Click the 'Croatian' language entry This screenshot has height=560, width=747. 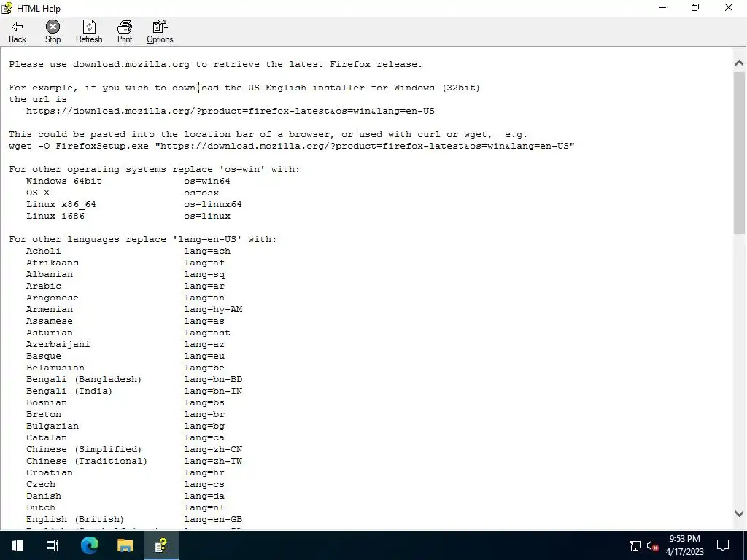(50, 472)
